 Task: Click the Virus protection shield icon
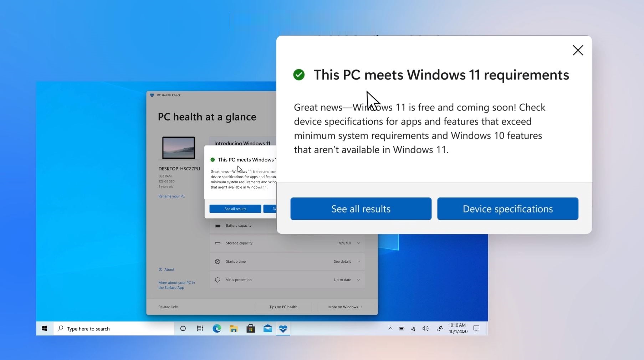click(218, 280)
